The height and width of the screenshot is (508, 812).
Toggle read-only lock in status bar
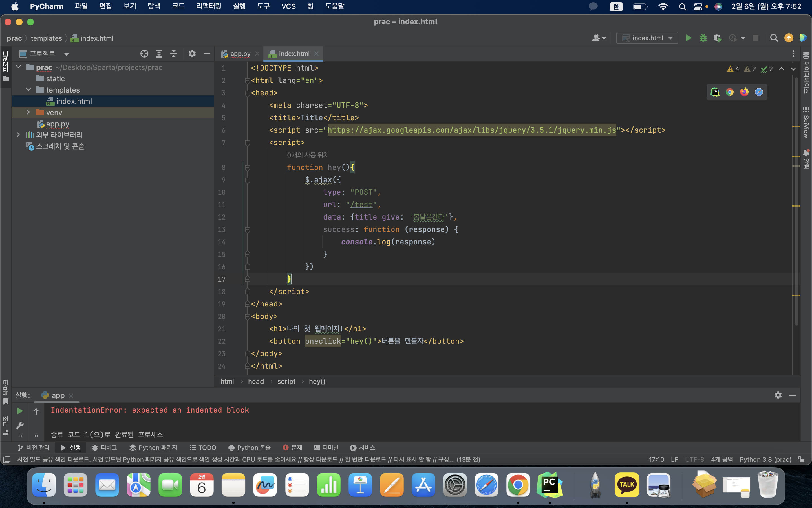[x=801, y=459]
